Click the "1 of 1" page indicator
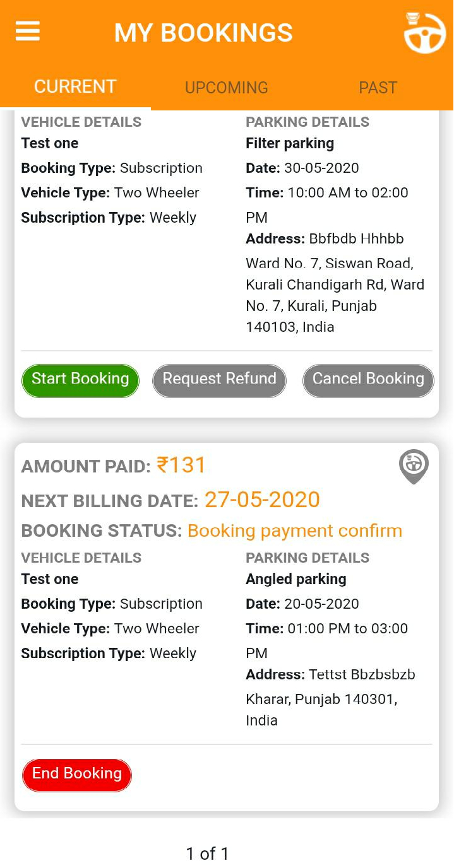The height and width of the screenshot is (868, 454). pyautogui.click(x=207, y=853)
